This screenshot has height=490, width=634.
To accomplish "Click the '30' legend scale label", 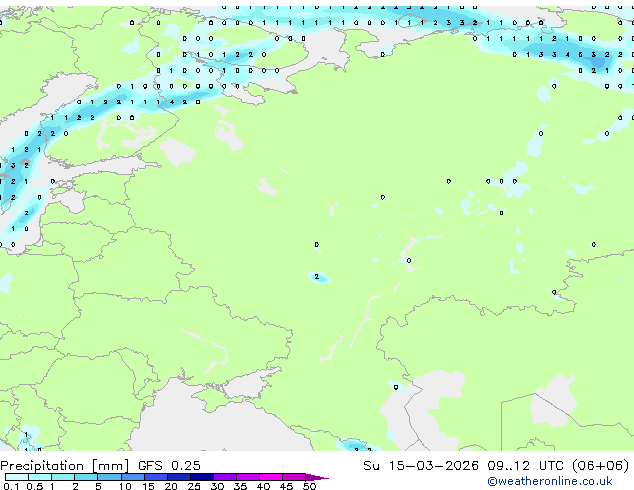I will 217,486.
